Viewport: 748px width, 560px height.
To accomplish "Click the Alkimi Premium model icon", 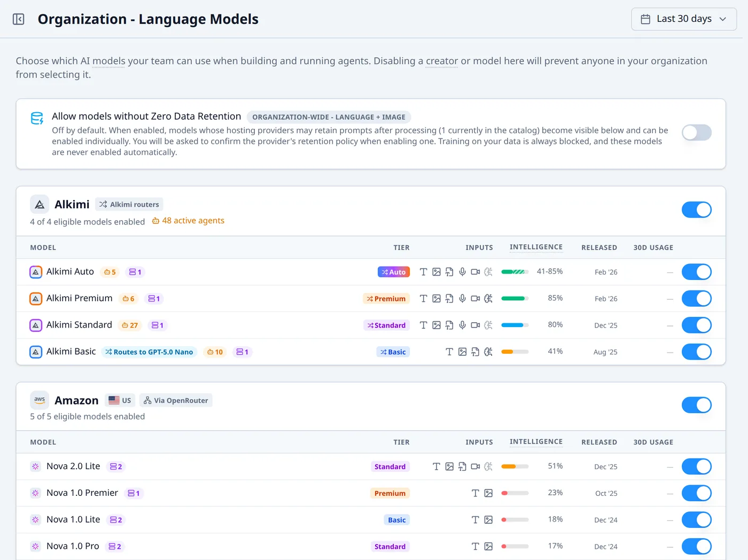I will coord(36,299).
